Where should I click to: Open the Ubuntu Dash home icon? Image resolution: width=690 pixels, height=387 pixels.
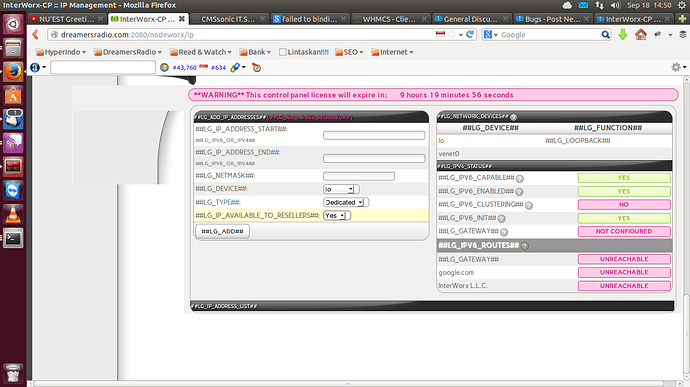tap(13, 24)
